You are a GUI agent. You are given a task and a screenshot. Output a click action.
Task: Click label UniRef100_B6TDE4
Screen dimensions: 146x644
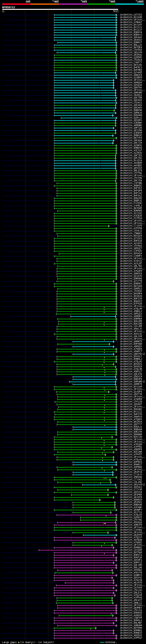131,47
